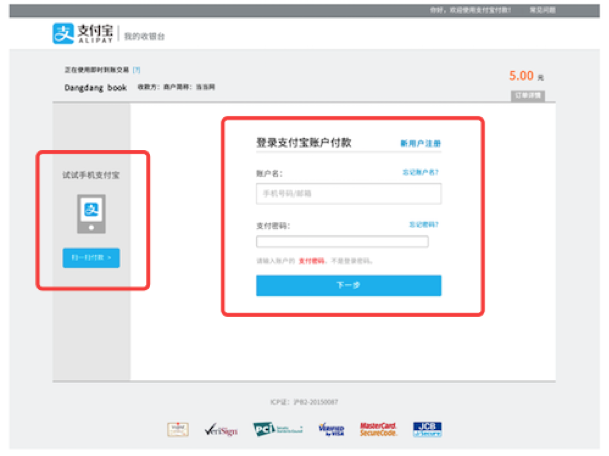Click the Verified by Visa badge
This screenshot has width=609, height=456.
point(331,429)
